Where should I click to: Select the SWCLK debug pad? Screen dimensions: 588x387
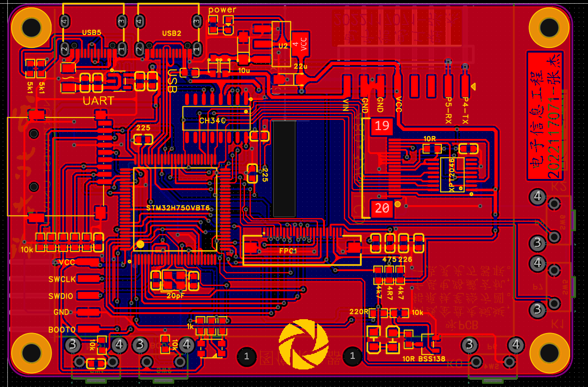[x=89, y=279]
